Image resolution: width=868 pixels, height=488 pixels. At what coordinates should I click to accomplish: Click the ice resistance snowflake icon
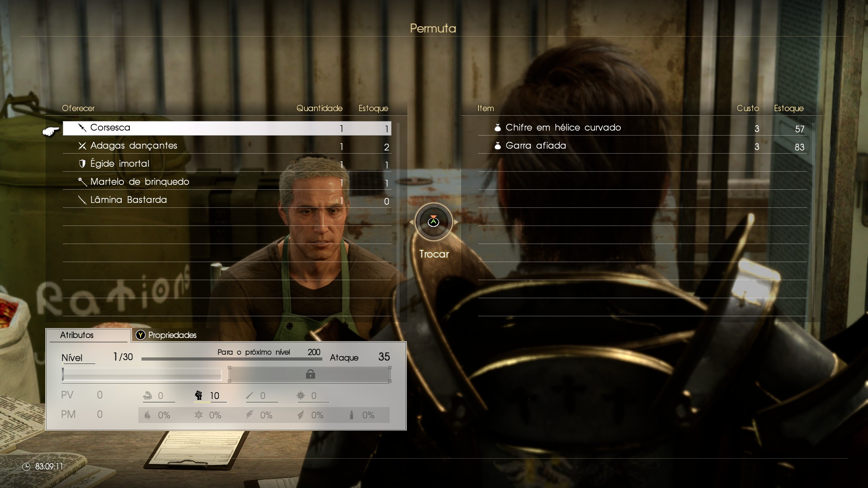pyautogui.click(x=198, y=415)
